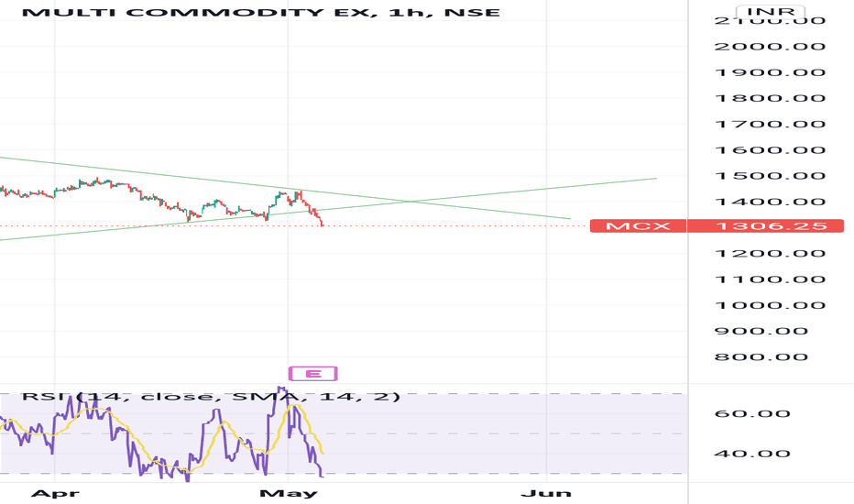Click the RSI 40.00 axis label
The width and height of the screenshot is (854, 504).
pyautogui.click(x=752, y=454)
